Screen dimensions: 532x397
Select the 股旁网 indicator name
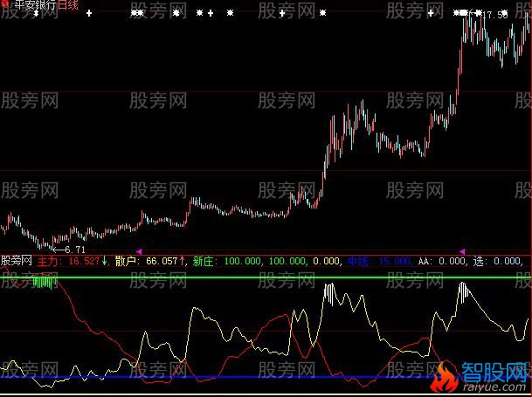coord(17,261)
